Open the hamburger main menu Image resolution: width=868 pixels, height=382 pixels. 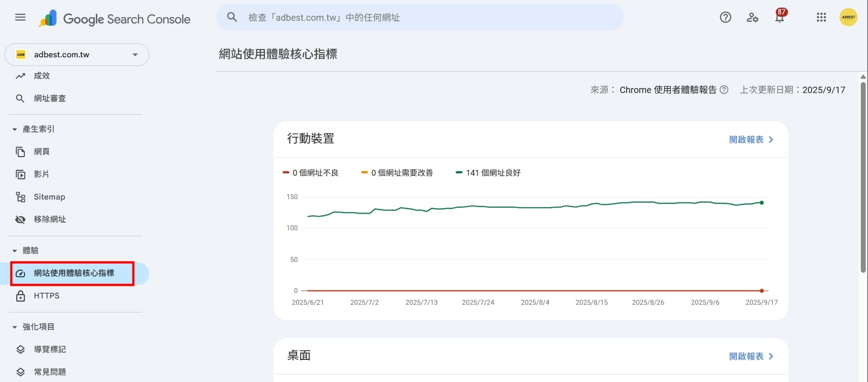pyautogui.click(x=20, y=18)
